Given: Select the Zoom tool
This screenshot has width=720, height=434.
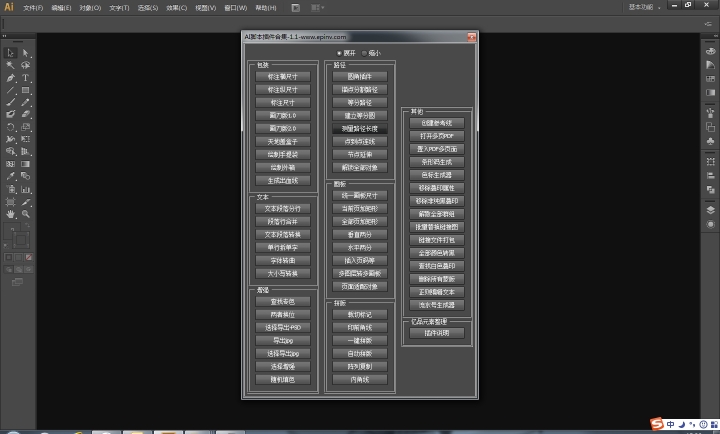Looking at the screenshot, I should tap(25, 213).
